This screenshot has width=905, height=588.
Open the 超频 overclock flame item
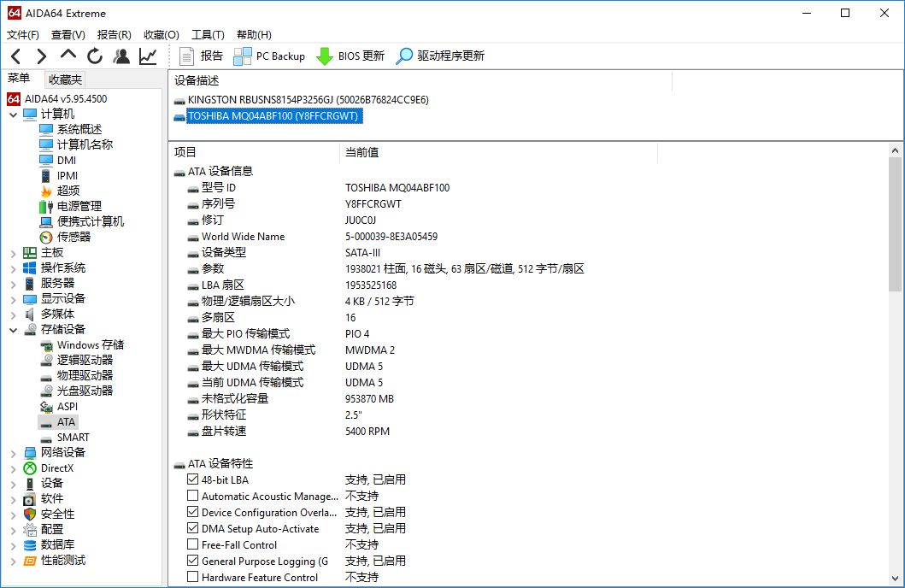tap(60, 191)
